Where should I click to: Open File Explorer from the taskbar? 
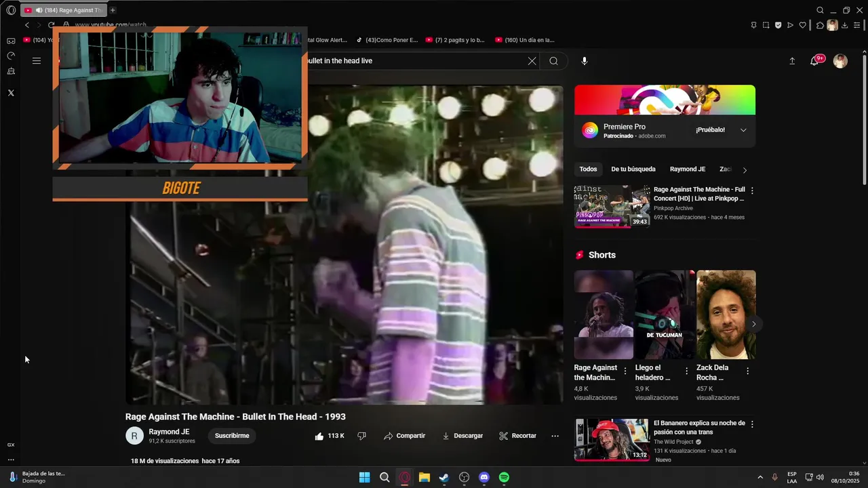tap(425, 477)
